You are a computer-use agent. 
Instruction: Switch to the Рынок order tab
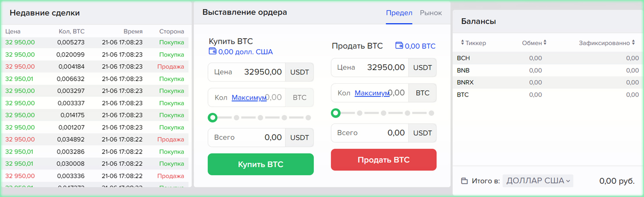click(x=431, y=13)
